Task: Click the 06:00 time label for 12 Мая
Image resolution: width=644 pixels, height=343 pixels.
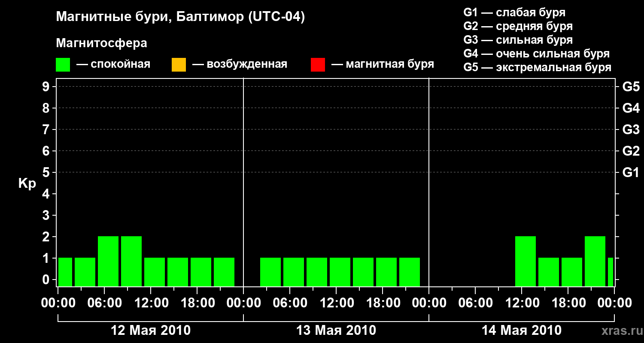Action: [104, 303]
